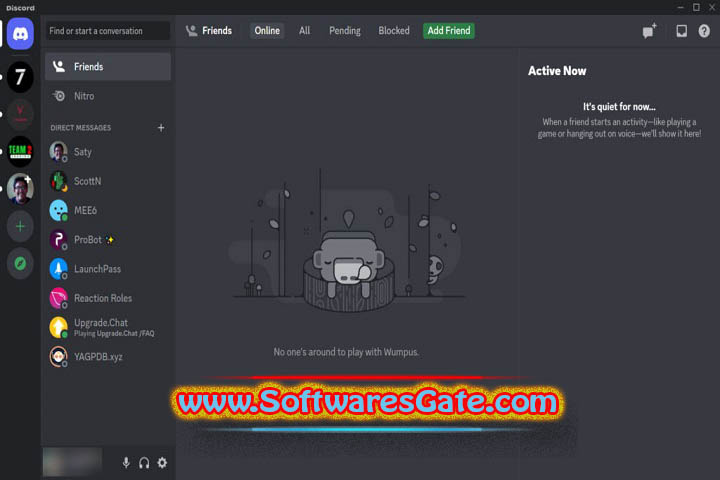Focus the Find or start a conversation field
This screenshot has width=720, height=480.
(108, 31)
